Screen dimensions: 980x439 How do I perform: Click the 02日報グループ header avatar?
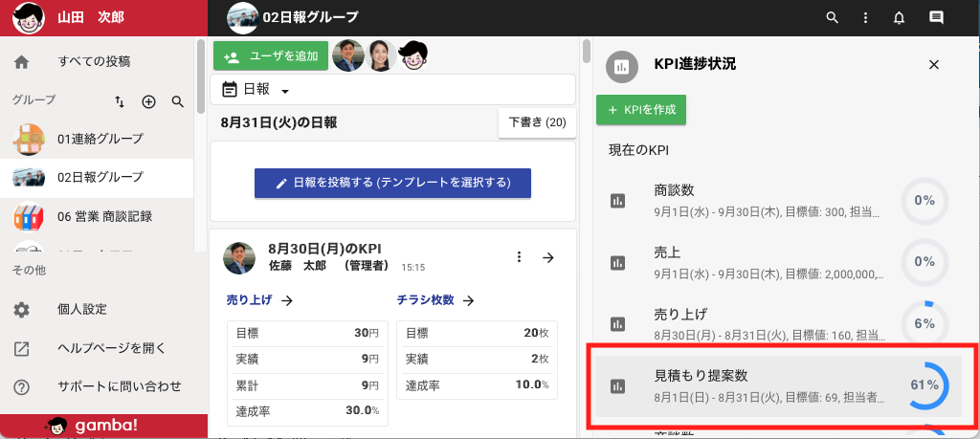pos(242,17)
